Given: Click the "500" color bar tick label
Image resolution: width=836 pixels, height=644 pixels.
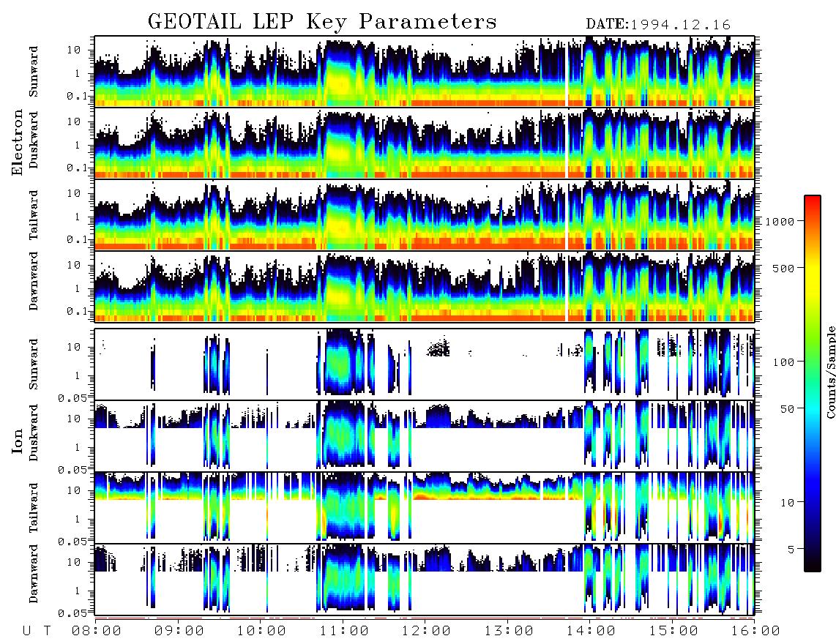Looking at the screenshot, I should 784,268.
